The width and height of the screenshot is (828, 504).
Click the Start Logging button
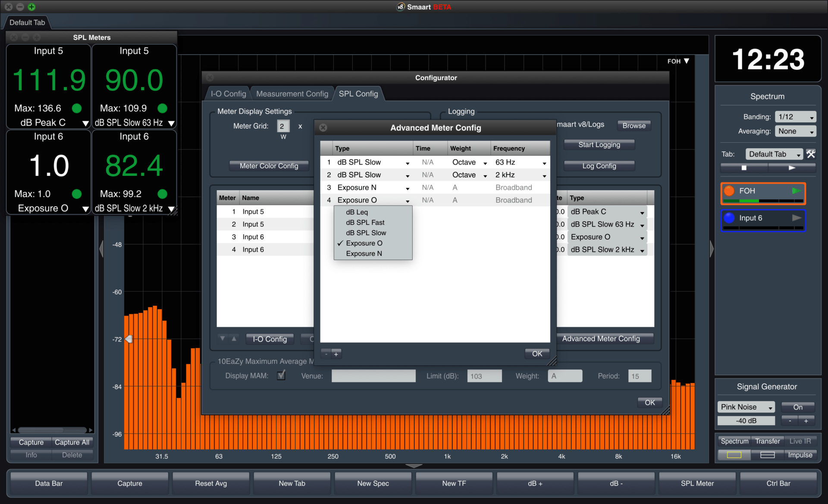(599, 144)
